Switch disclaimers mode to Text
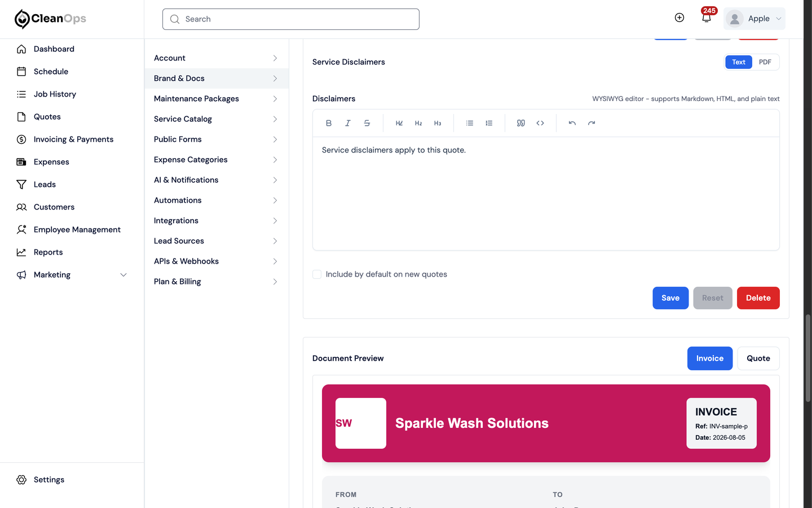 pos(739,62)
